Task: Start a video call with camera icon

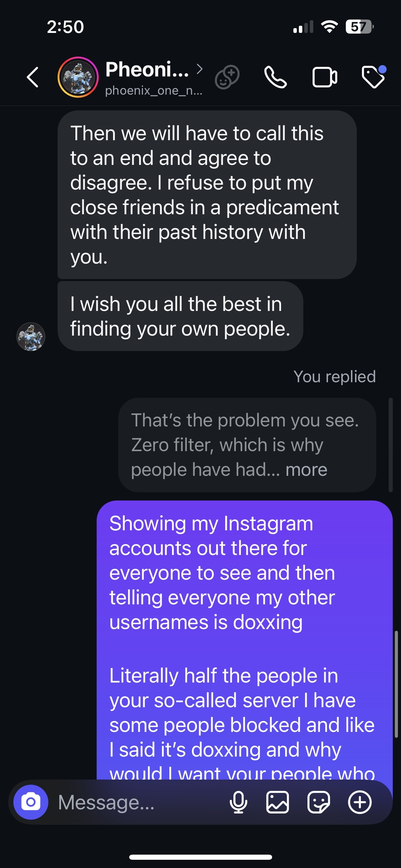Action: 325,77
